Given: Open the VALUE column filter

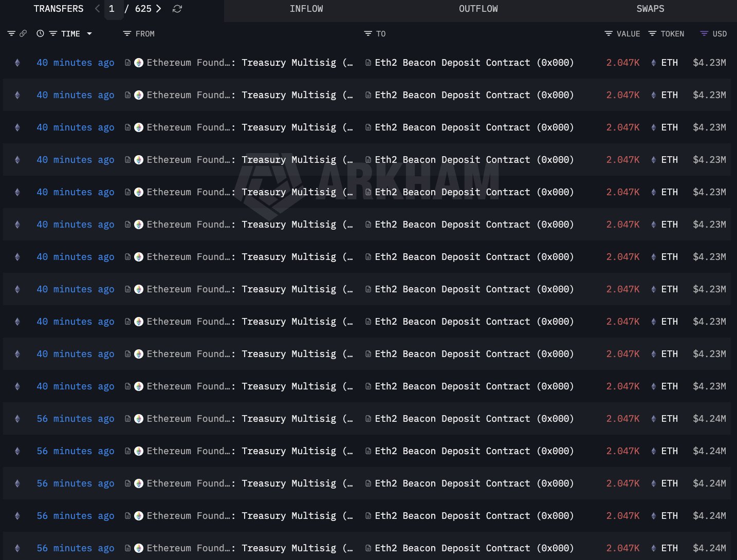Looking at the screenshot, I should [609, 33].
